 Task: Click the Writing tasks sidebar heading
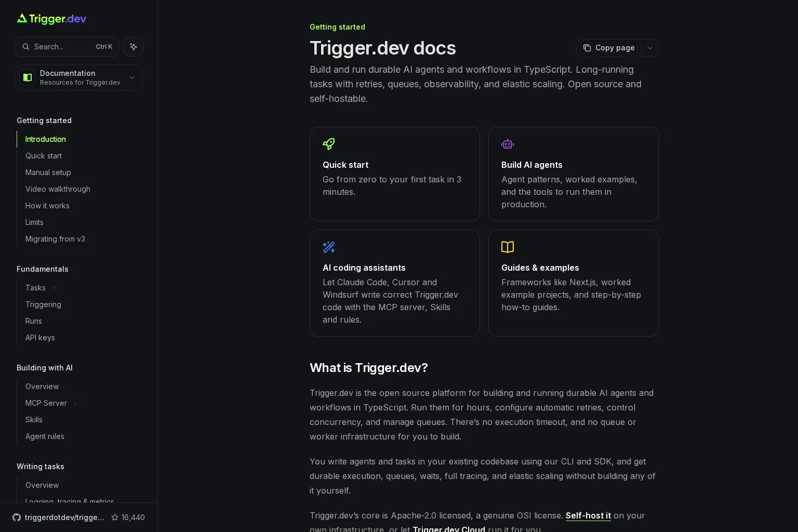click(x=41, y=467)
